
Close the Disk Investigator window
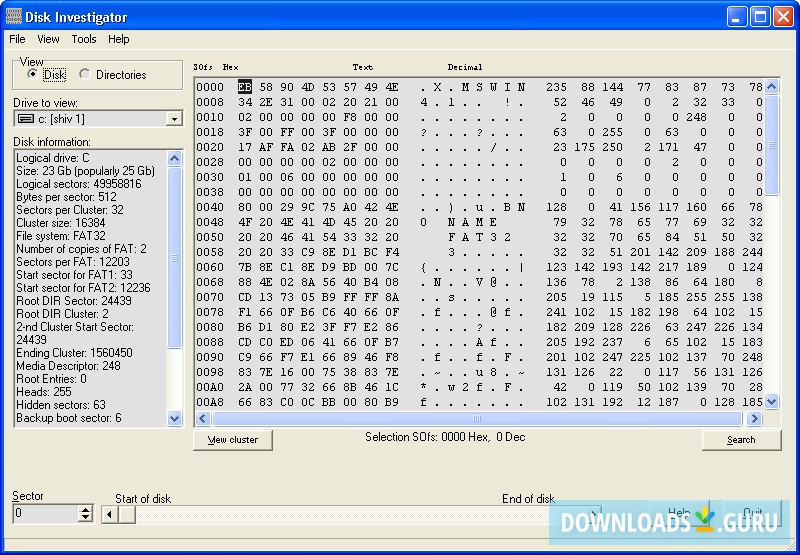pos(783,17)
